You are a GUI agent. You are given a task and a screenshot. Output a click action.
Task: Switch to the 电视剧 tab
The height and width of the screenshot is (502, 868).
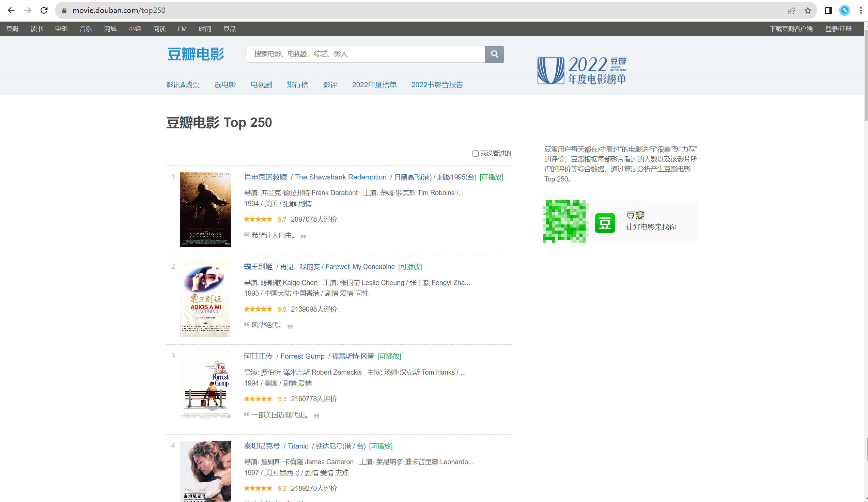click(261, 85)
